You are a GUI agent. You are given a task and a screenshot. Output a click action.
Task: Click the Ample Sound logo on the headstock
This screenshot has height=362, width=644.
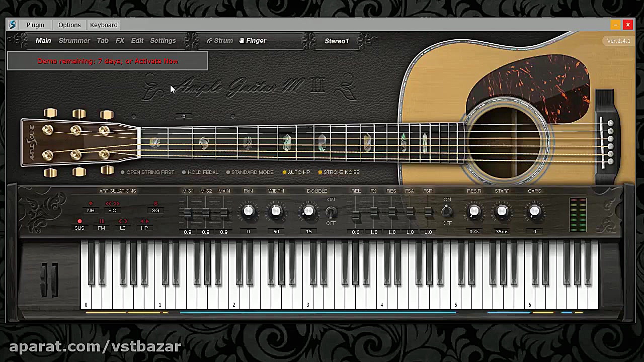[x=32, y=143]
